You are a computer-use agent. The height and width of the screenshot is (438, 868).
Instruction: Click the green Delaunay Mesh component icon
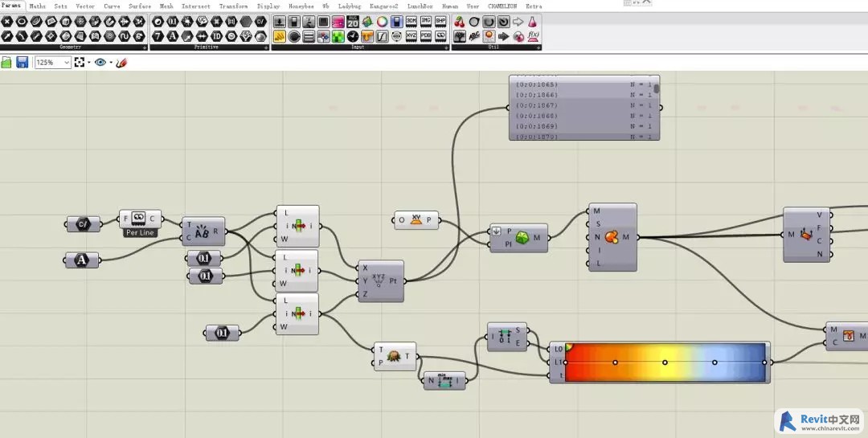(522, 238)
